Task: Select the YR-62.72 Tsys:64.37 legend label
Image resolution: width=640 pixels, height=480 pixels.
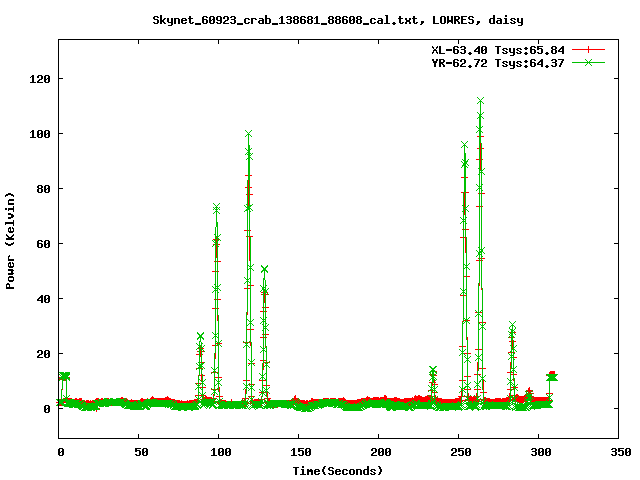Action: 498,63
